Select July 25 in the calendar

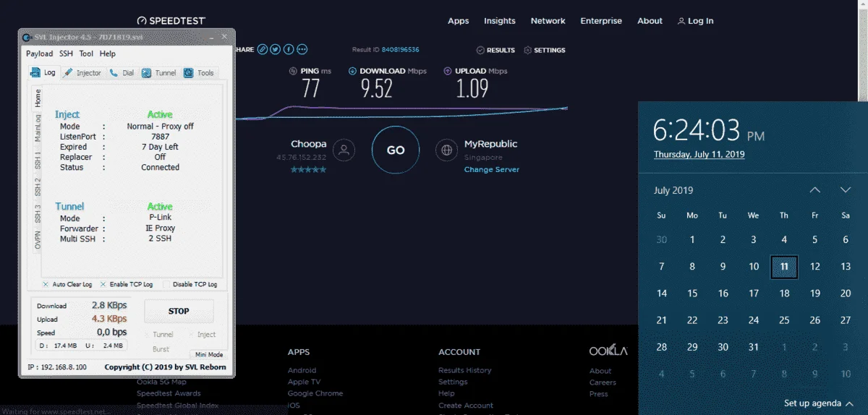pos(784,320)
